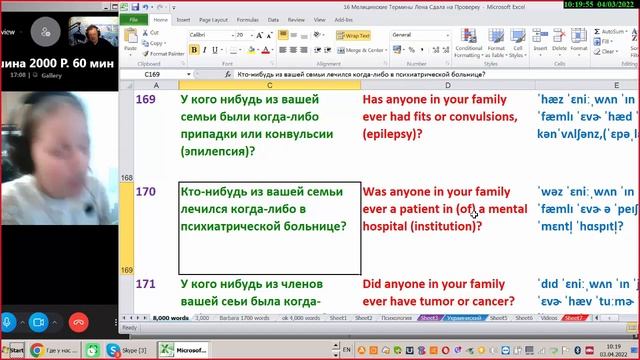Screen dimensions: 640x360
Task: Click Align Text Right icon
Action: (304, 50)
